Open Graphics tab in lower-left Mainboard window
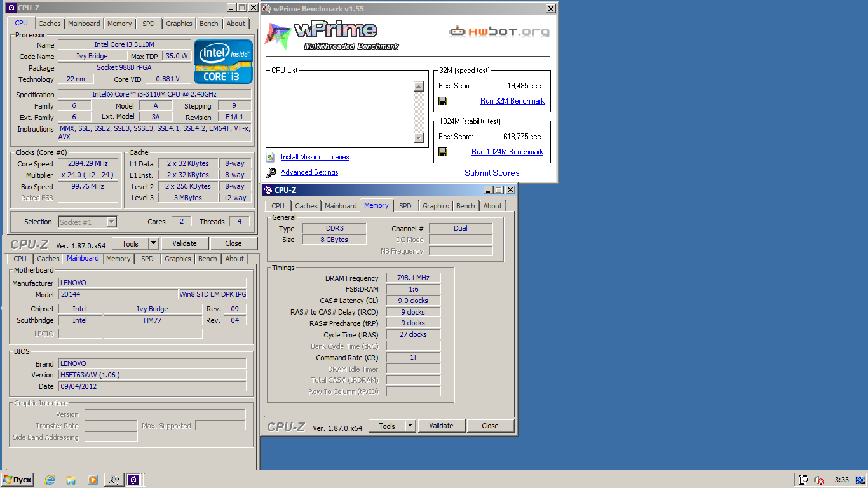The width and height of the screenshot is (868, 488). pos(177,259)
